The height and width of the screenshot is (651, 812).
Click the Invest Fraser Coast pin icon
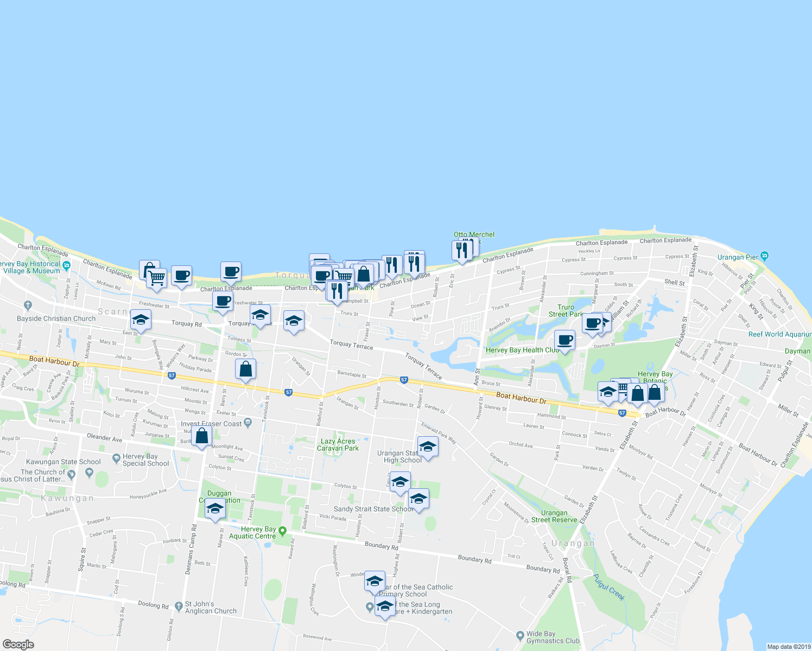pyautogui.click(x=248, y=423)
